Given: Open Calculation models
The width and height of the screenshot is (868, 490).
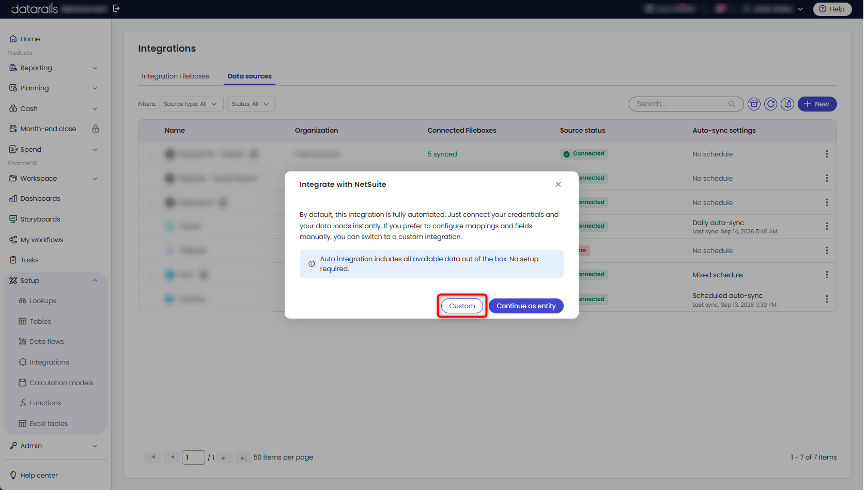Looking at the screenshot, I should pyautogui.click(x=61, y=383).
